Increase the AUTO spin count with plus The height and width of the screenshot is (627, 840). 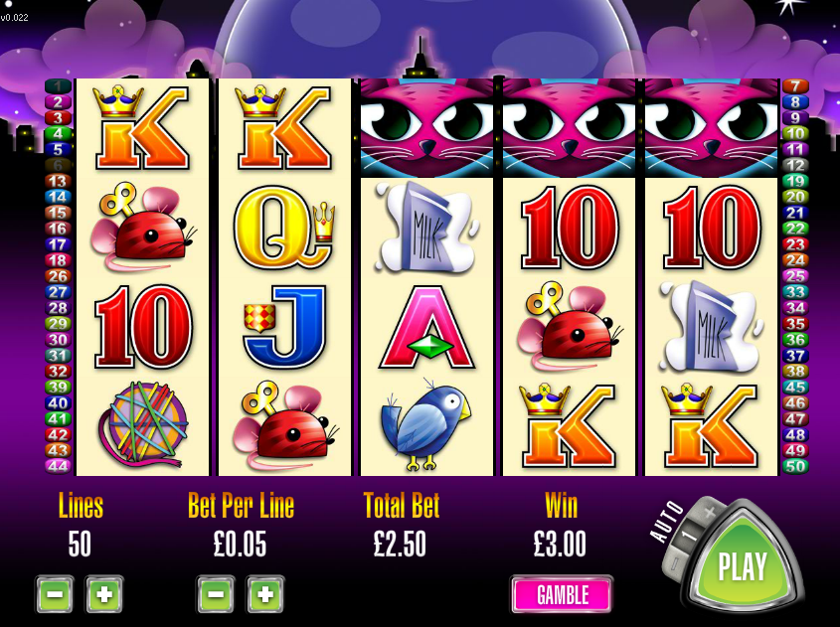pos(710,513)
